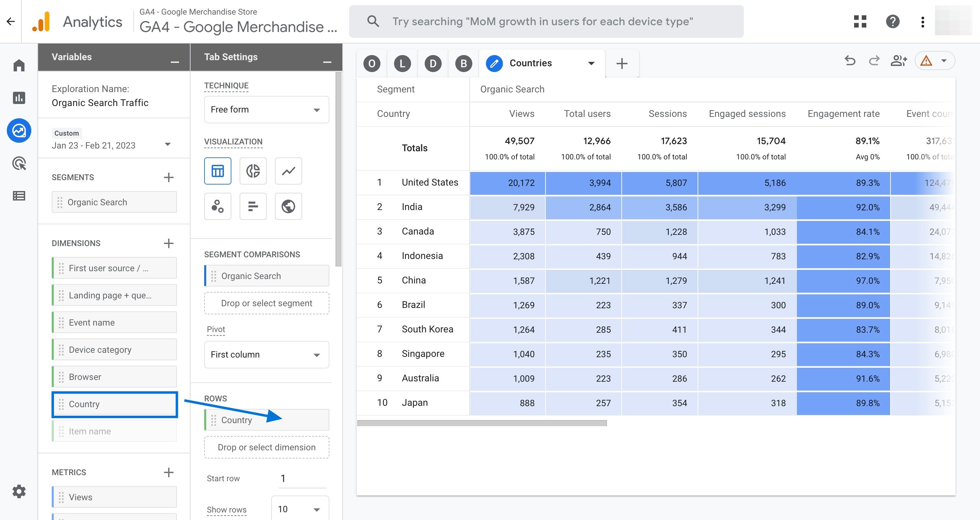This screenshot has width=980, height=520.
Task: Click Drop or select segment button
Action: pyautogui.click(x=267, y=302)
